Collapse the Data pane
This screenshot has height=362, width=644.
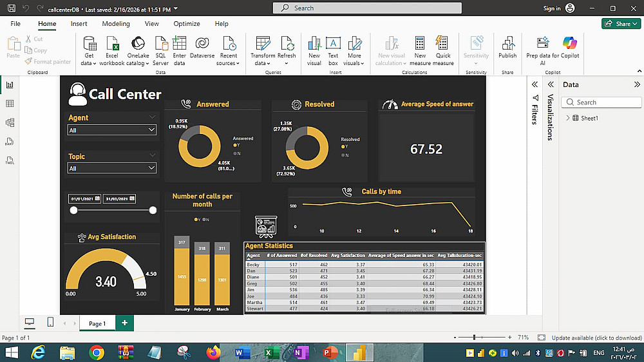click(x=637, y=84)
